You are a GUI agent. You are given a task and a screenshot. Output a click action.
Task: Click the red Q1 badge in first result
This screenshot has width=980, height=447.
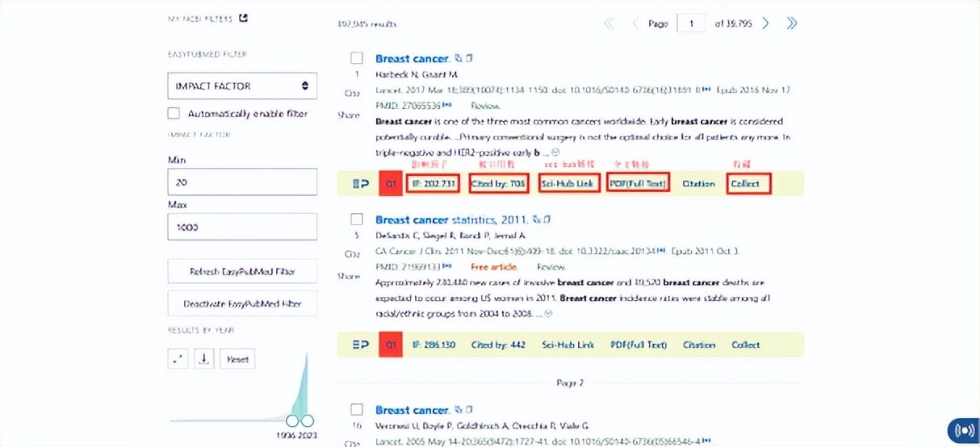(x=391, y=184)
